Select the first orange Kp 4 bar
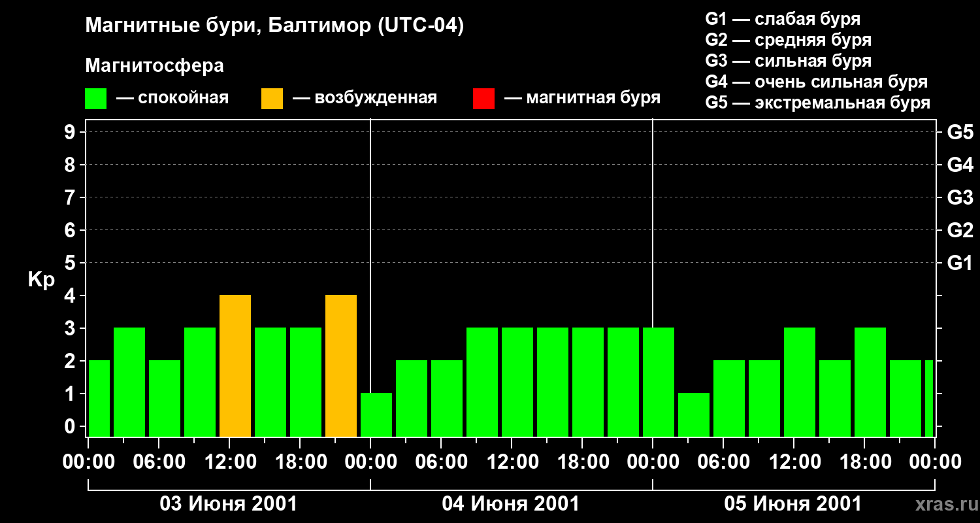This screenshot has width=980, height=523. click(x=235, y=365)
